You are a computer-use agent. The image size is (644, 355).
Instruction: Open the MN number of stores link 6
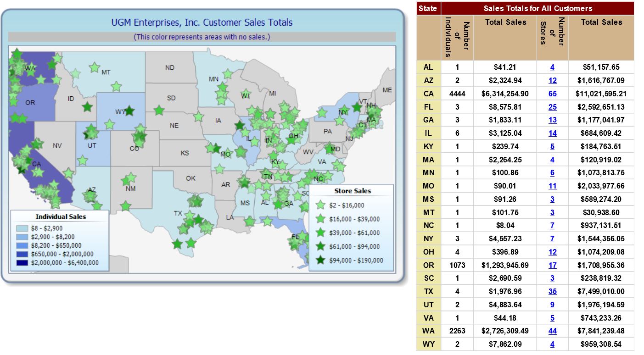click(552, 173)
